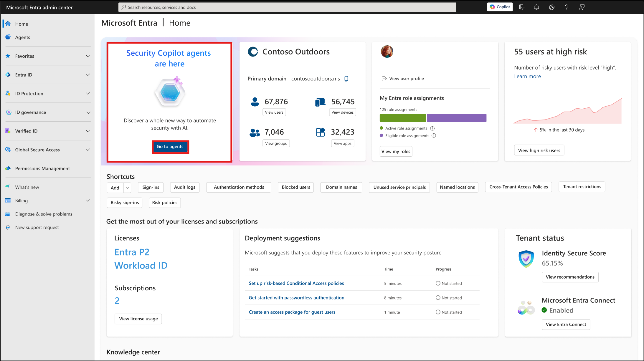This screenshot has width=644, height=361.
Task: Click info icon next to Eligible role assignments
Action: click(434, 136)
